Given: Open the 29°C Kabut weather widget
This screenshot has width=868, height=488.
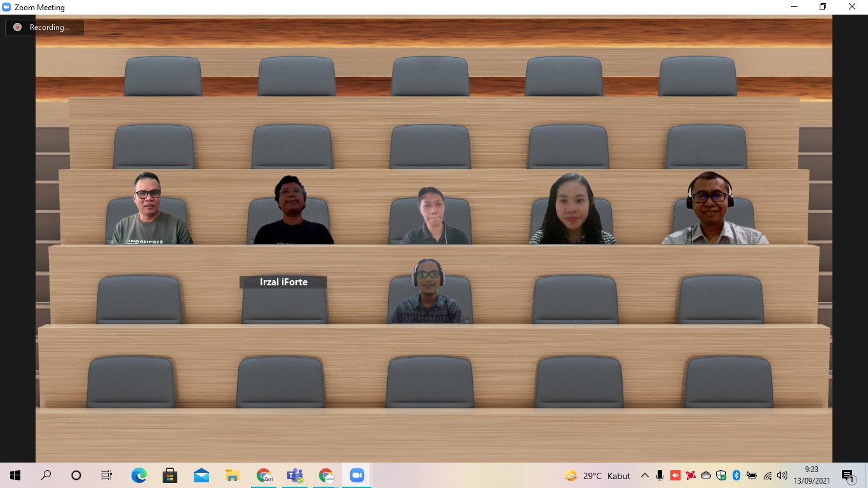Looking at the screenshot, I should pos(597,475).
